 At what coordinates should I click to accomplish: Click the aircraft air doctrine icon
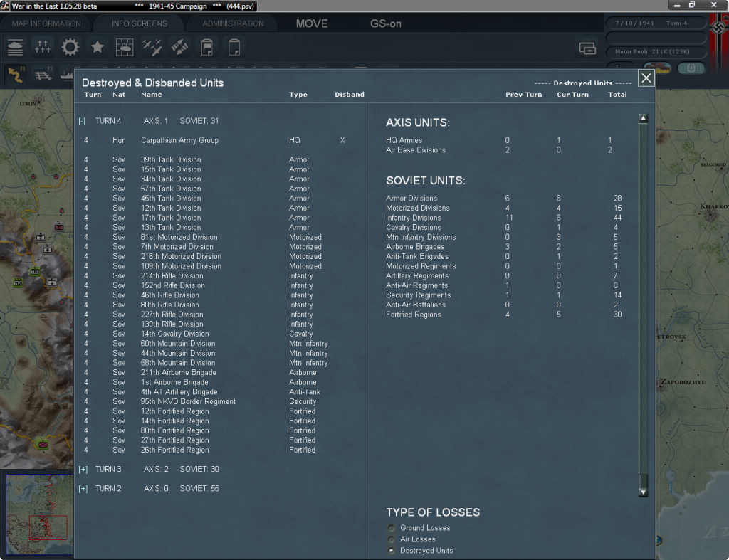(x=152, y=47)
